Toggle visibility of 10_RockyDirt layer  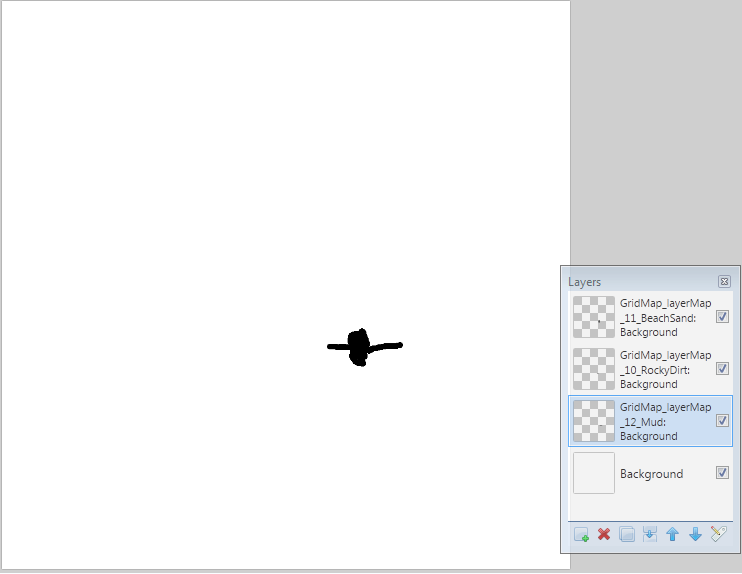(x=722, y=369)
